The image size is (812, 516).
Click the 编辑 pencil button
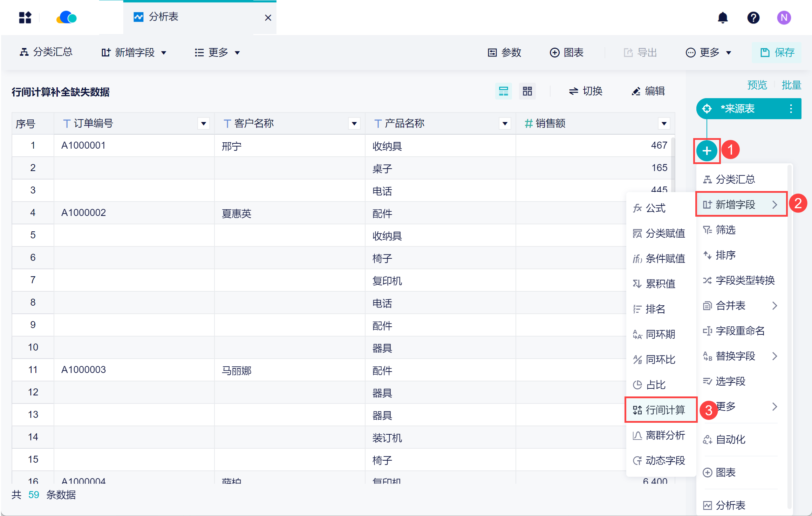(648, 91)
